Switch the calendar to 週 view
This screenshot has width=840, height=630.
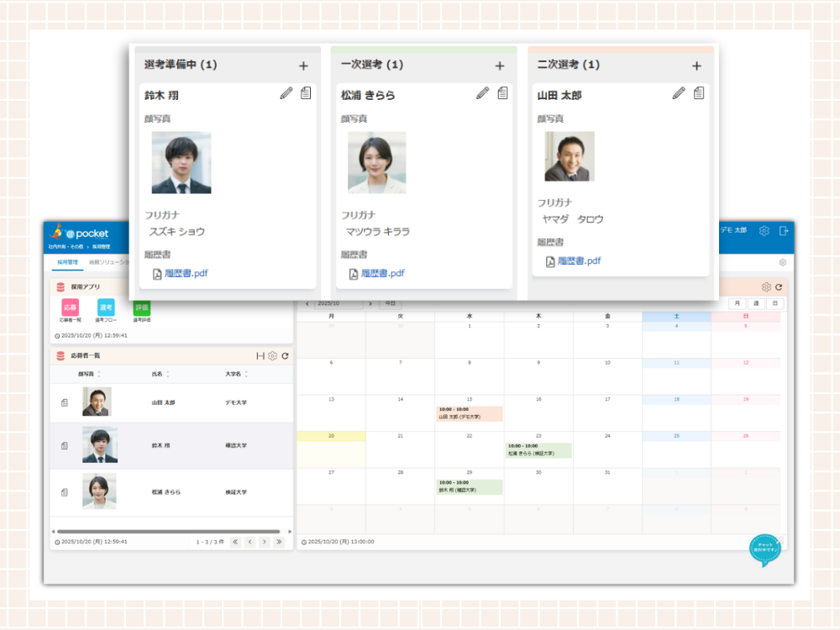point(756,303)
